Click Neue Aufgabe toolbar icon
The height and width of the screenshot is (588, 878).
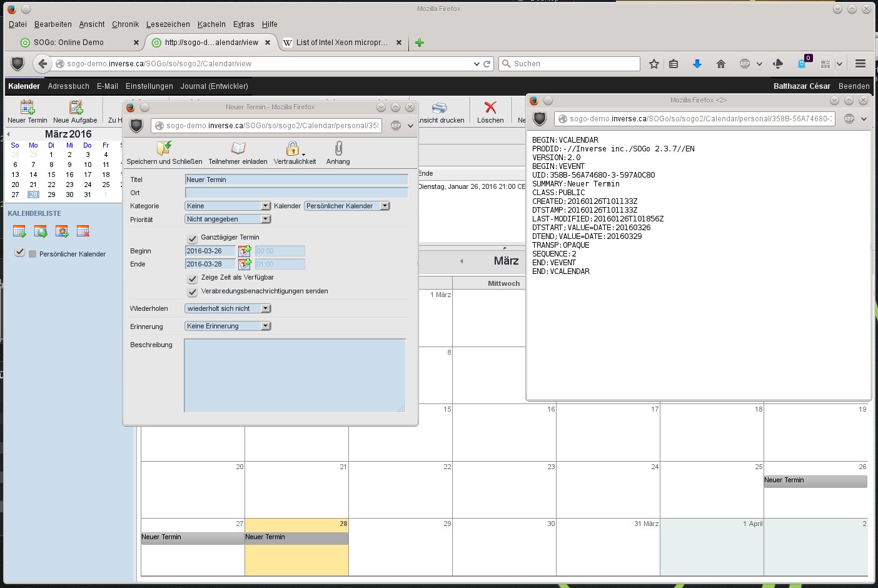coord(76,108)
